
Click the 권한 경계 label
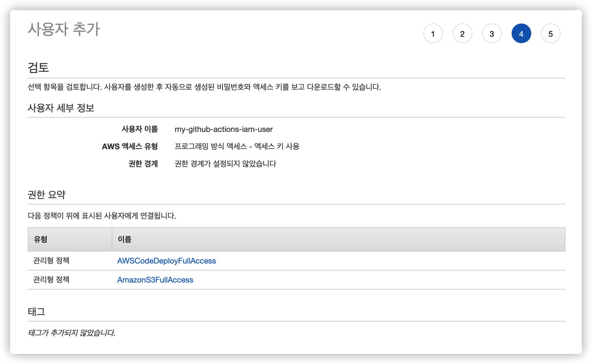(x=143, y=164)
